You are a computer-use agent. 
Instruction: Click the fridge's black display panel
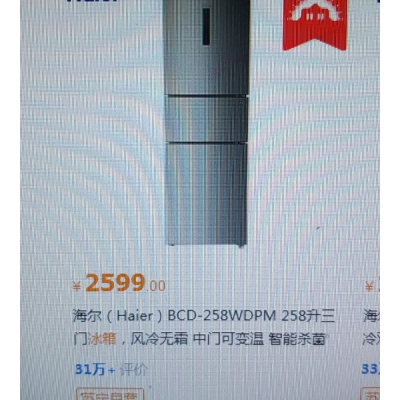point(206,27)
